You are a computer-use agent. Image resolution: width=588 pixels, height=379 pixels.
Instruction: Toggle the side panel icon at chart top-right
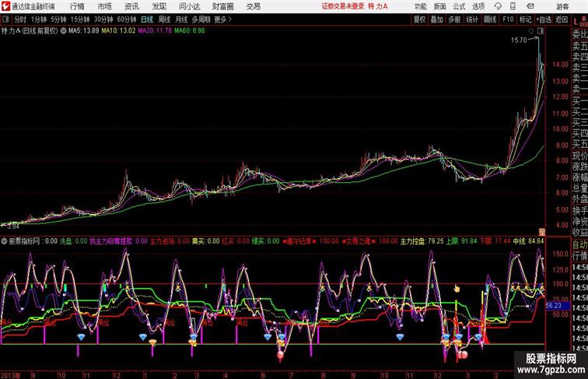tap(541, 31)
